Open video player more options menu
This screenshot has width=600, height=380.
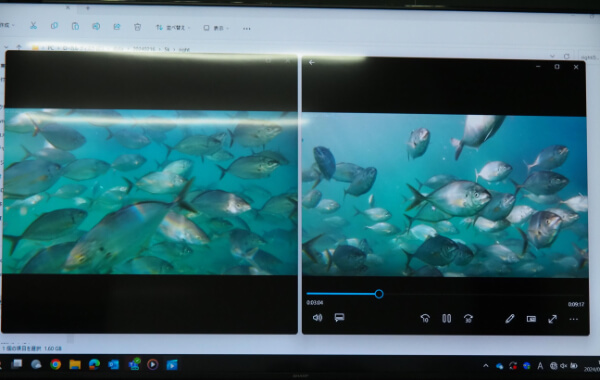[x=574, y=319]
